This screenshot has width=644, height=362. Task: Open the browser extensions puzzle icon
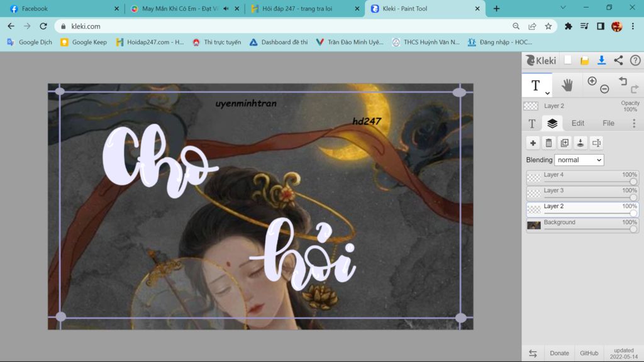coord(569,26)
